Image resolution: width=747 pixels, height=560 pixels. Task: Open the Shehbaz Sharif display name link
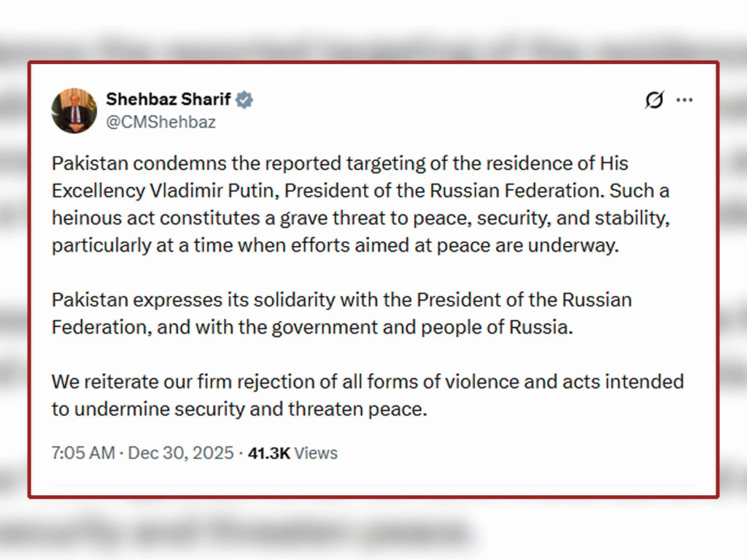[x=169, y=99]
